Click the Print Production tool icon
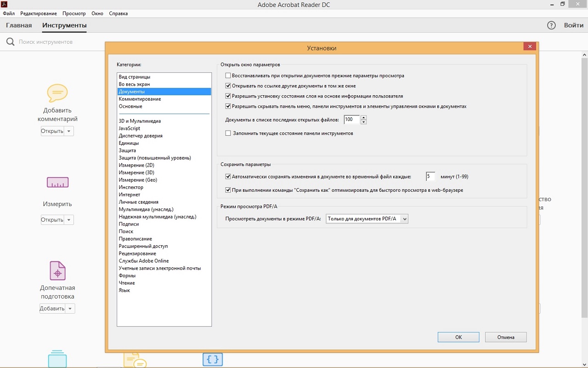The width and height of the screenshot is (588, 368). pos(57,271)
